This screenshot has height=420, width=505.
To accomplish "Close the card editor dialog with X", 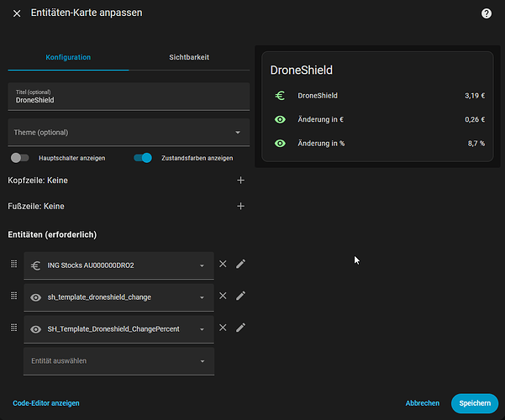I will coord(17,13).
